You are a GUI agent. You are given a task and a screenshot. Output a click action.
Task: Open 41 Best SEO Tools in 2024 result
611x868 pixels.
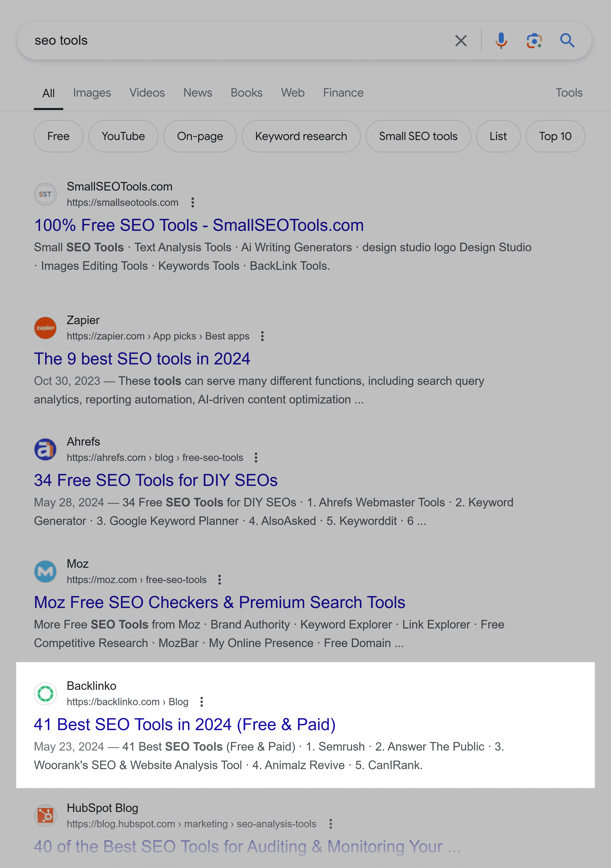point(185,724)
